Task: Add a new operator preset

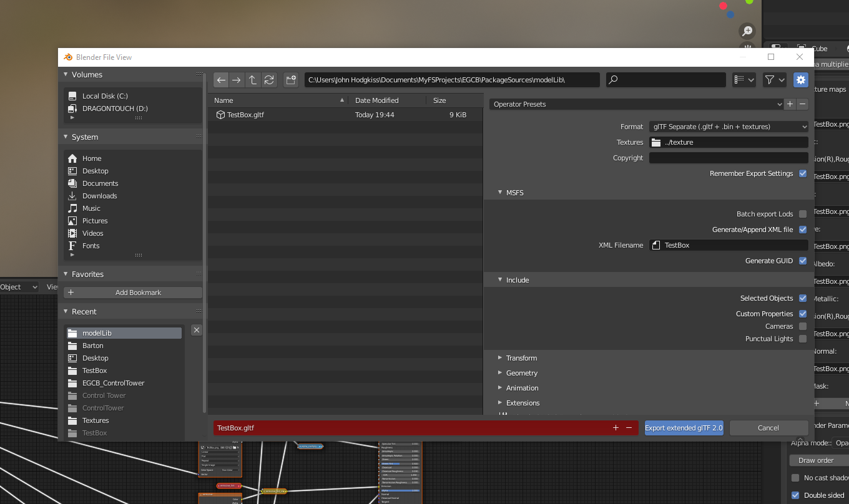Action: click(x=790, y=104)
